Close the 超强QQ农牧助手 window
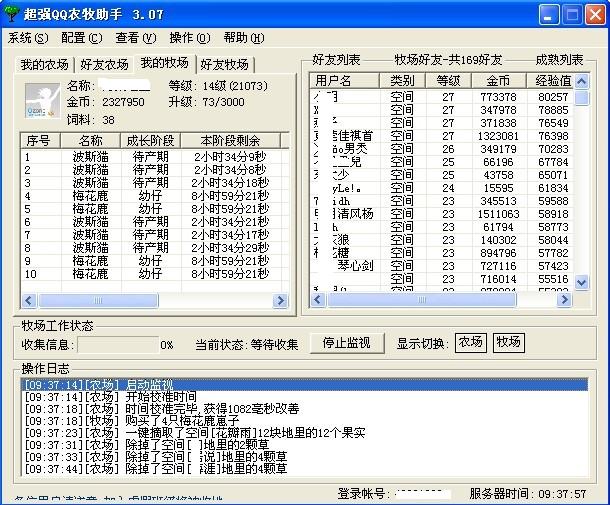This screenshot has width=610, height=505. click(595, 16)
